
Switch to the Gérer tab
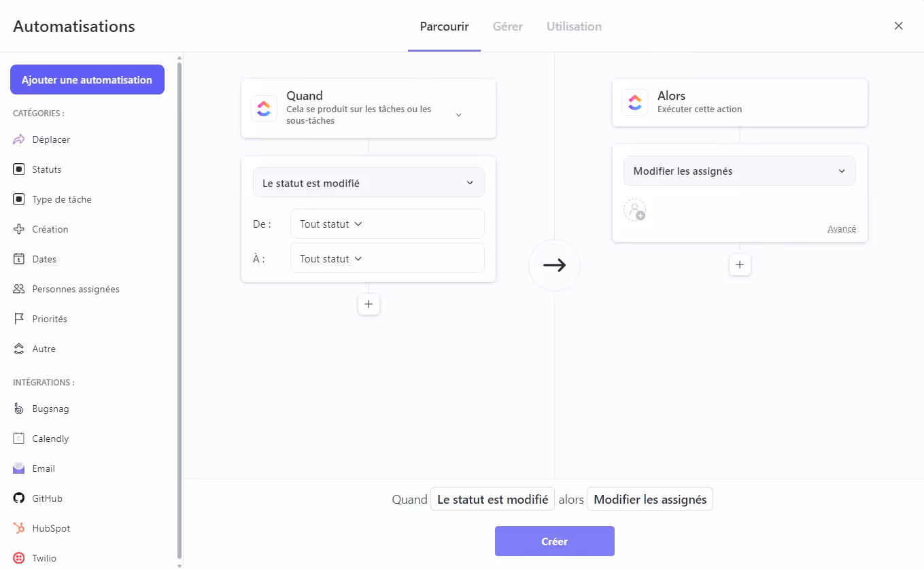coord(507,26)
